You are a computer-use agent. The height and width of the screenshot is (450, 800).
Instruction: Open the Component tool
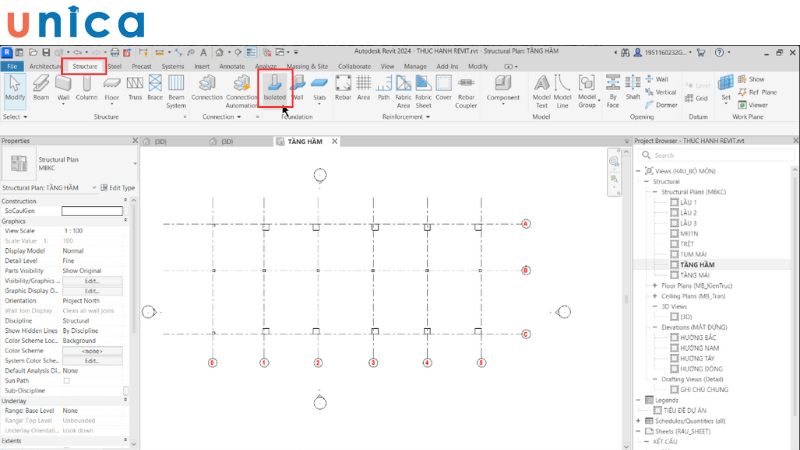point(503,88)
